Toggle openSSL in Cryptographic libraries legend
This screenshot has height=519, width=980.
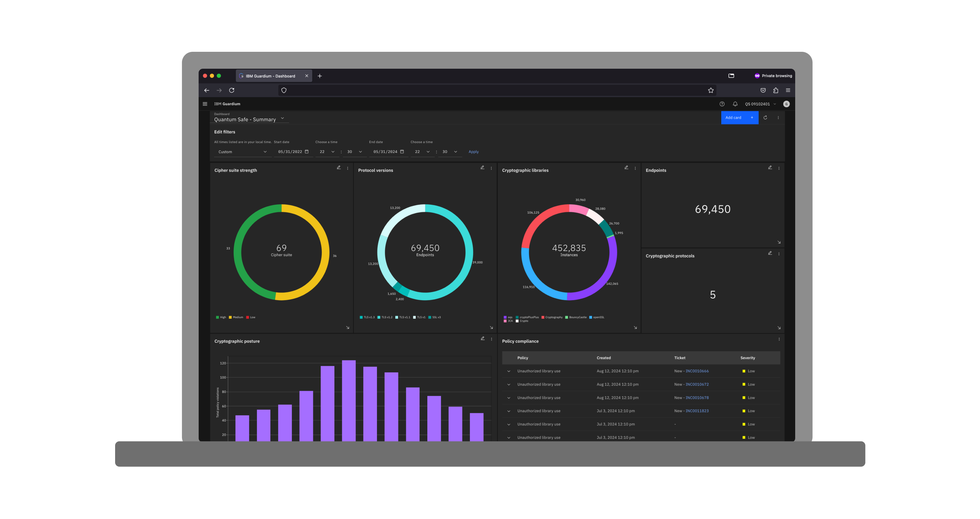590,317
